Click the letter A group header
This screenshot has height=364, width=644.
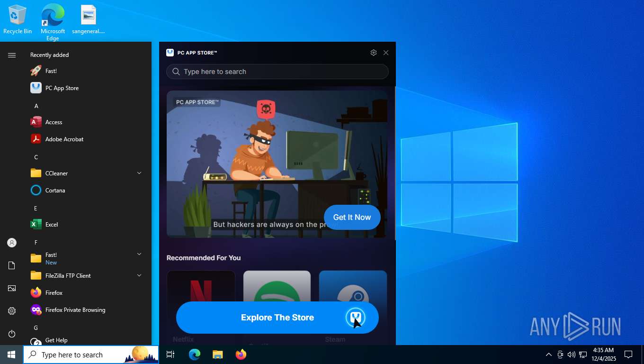pos(36,106)
